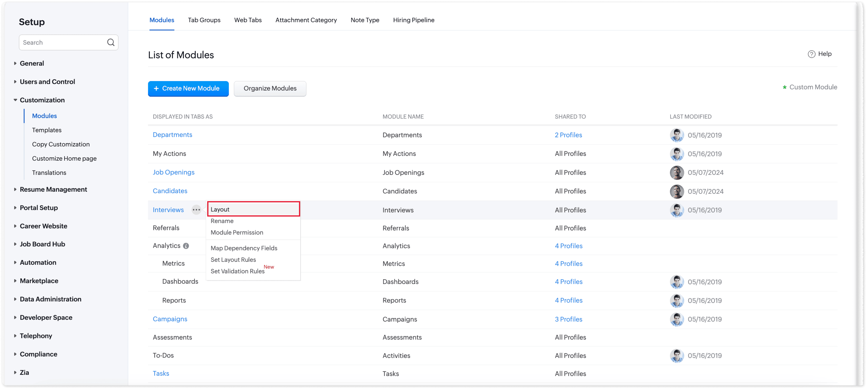Choose Set Validation Rules menu option

point(237,271)
